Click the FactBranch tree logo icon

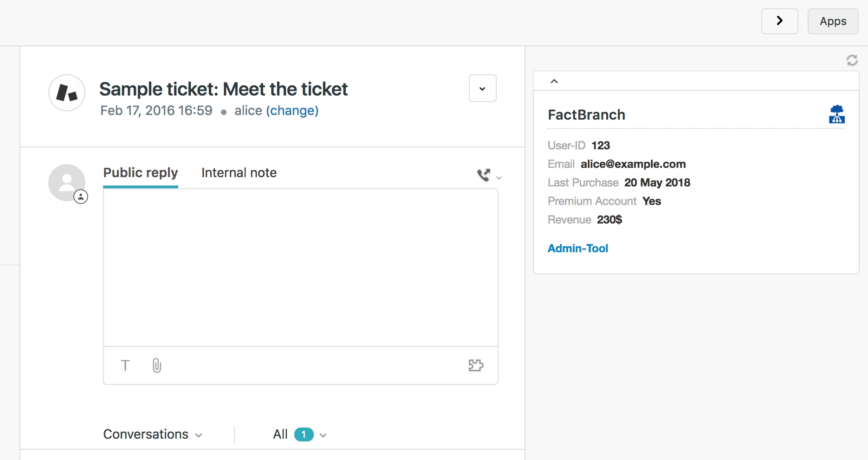point(836,114)
